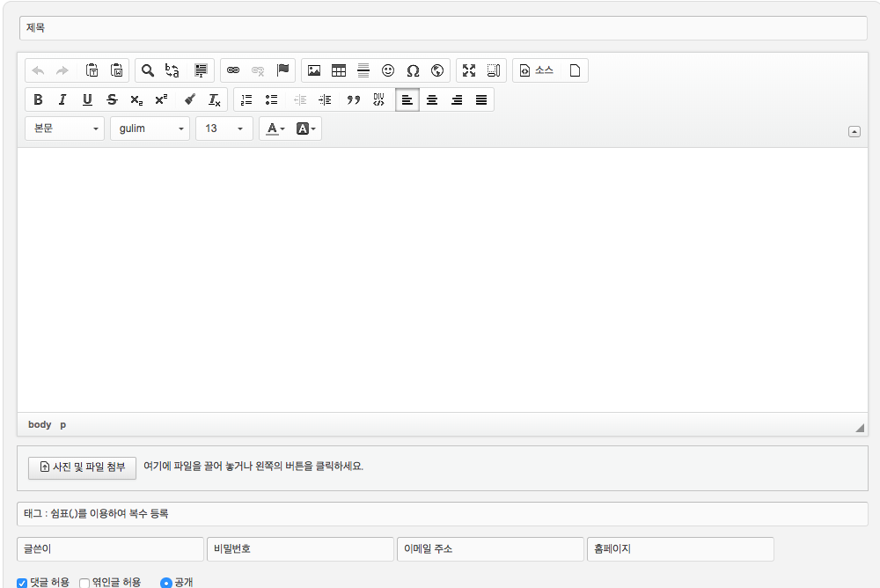Expand the font size 13 dropdown

[x=224, y=129]
